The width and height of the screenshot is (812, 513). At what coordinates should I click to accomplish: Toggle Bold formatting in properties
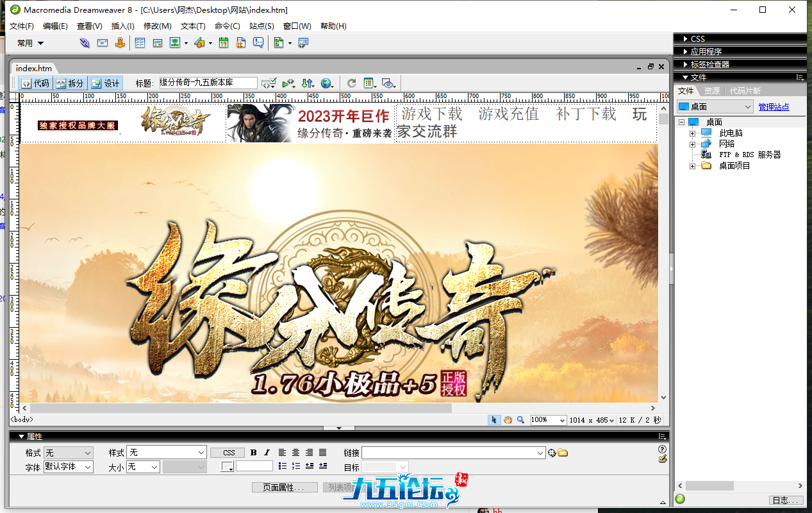[254, 453]
